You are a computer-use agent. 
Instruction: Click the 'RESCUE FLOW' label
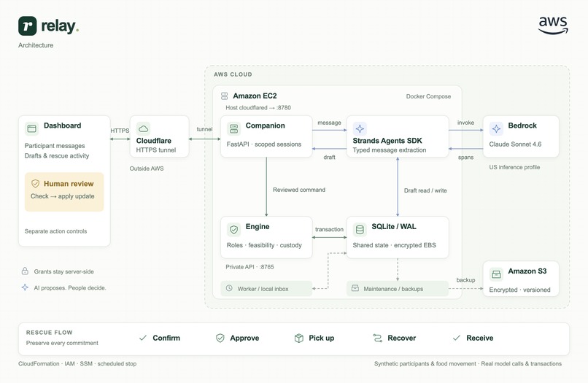pyautogui.click(x=49, y=333)
